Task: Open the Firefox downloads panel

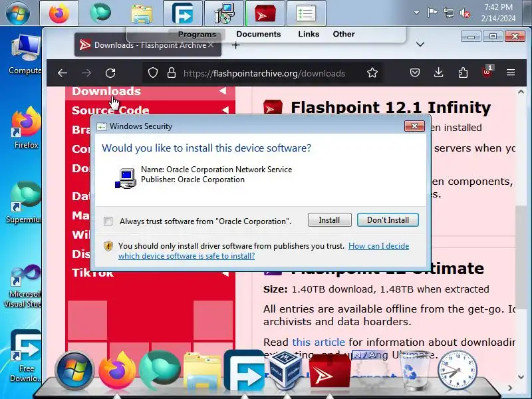Action: click(x=439, y=72)
